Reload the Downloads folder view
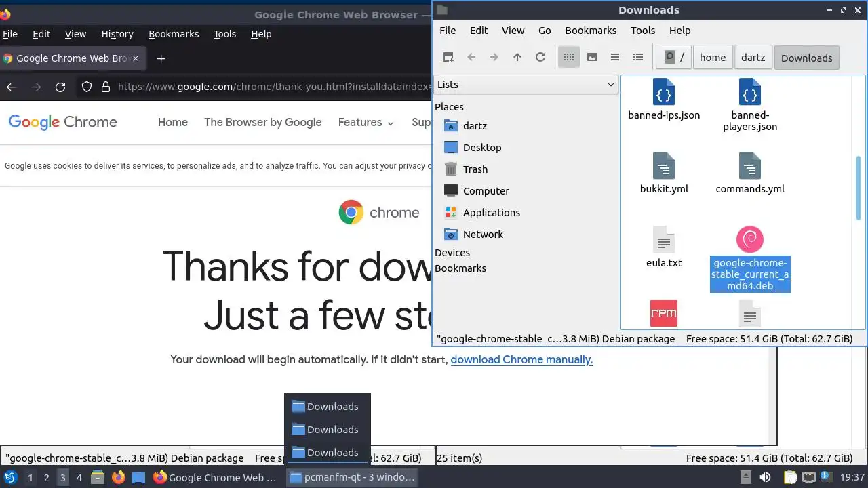This screenshot has height=488, width=868. (x=540, y=58)
